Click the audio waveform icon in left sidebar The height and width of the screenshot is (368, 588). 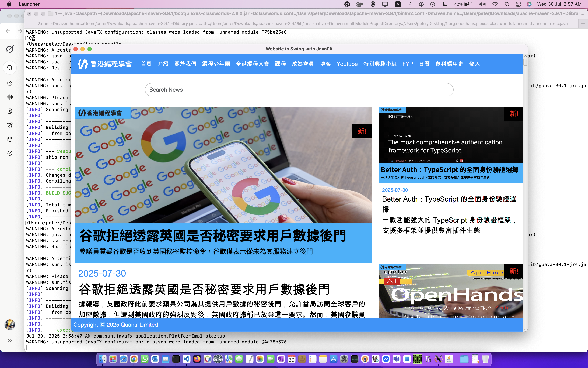click(10, 97)
